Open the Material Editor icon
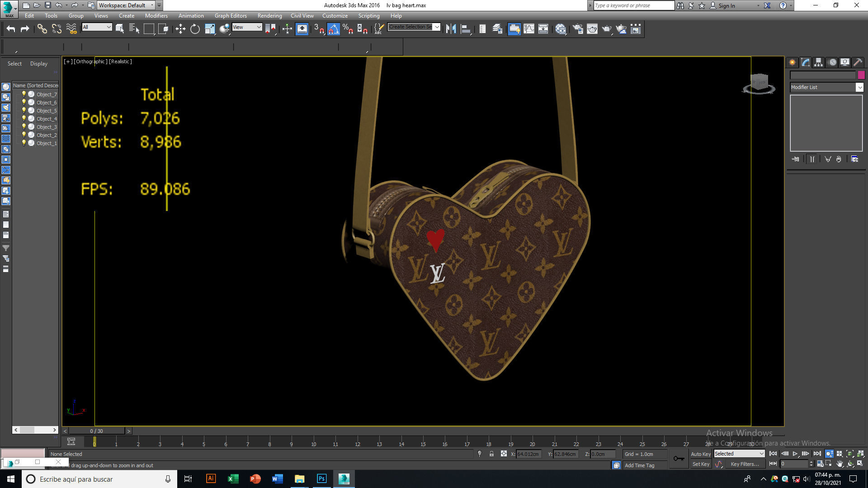 pyautogui.click(x=561, y=29)
